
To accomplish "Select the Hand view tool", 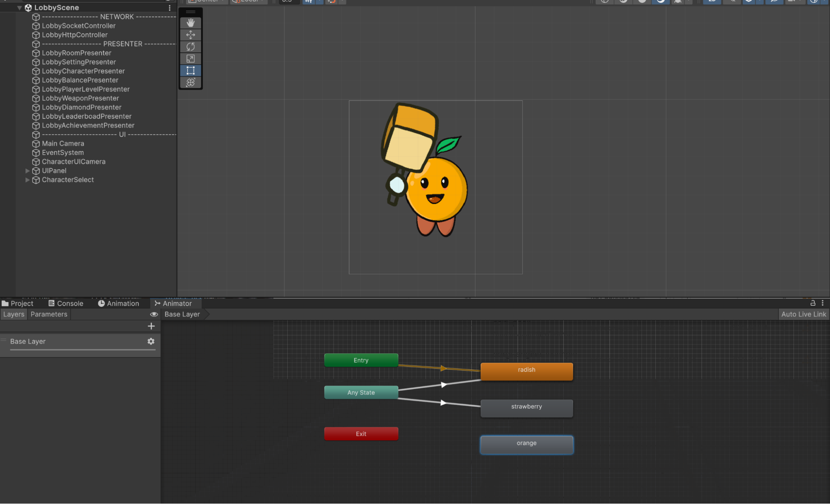I will click(x=191, y=23).
